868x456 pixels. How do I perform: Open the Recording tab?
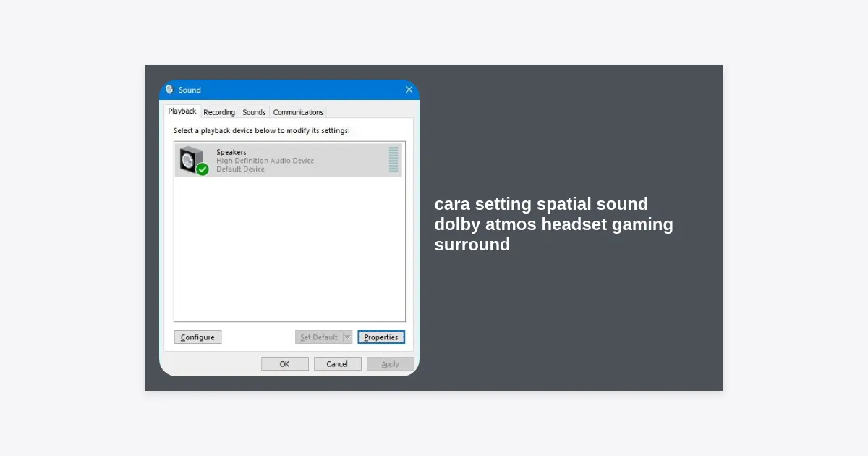tap(219, 112)
